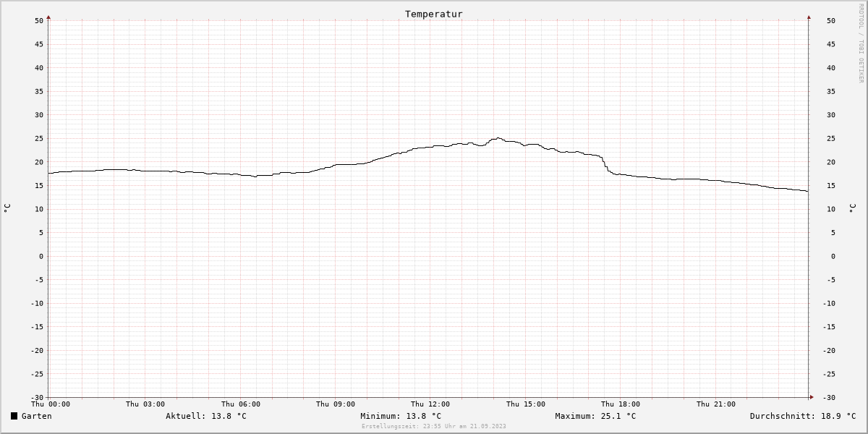The height and width of the screenshot is (434, 868).
Task: Select the Garten legend label
Action: [x=37, y=416]
